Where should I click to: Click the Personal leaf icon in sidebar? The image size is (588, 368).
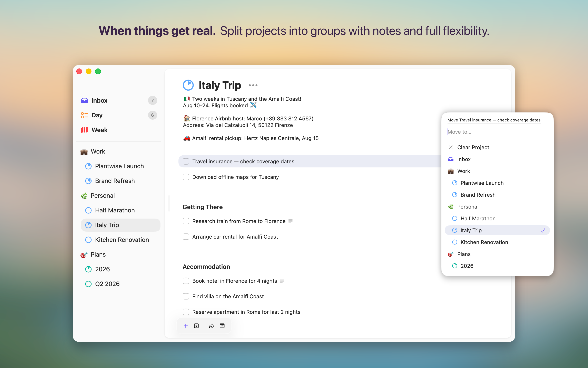click(x=84, y=196)
